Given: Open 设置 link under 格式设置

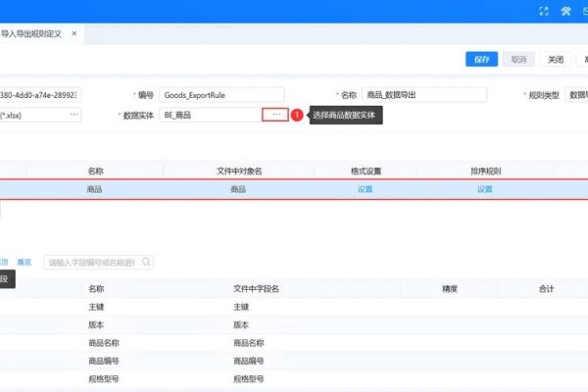Looking at the screenshot, I should tap(365, 189).
